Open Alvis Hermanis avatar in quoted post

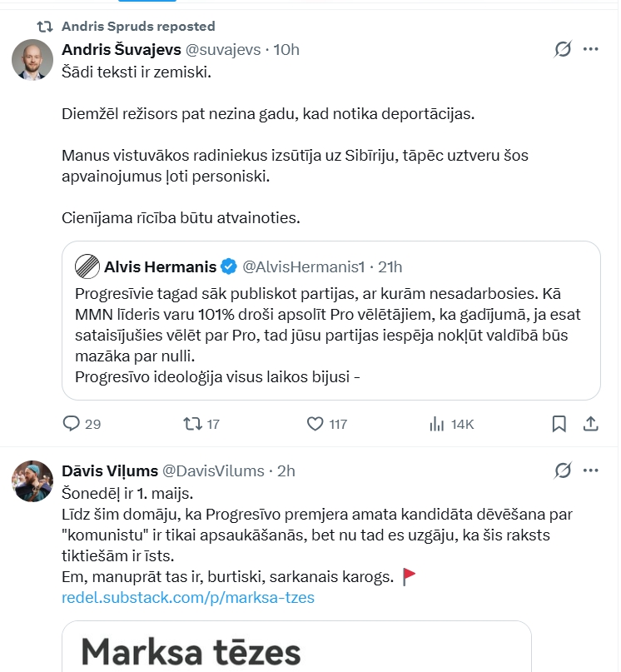(x=87, y=266)
